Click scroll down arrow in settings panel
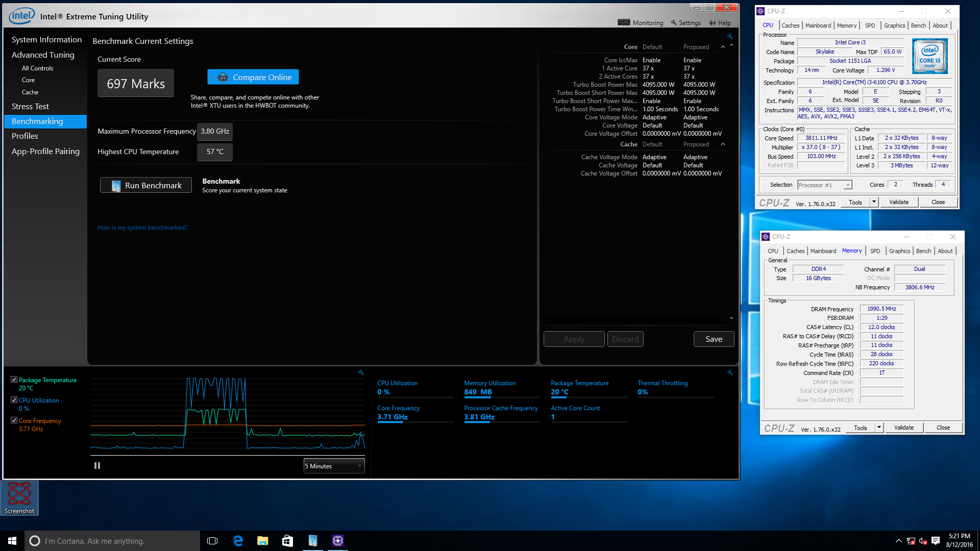The height and width of the screenshot is (551, 980). [731, 318]
